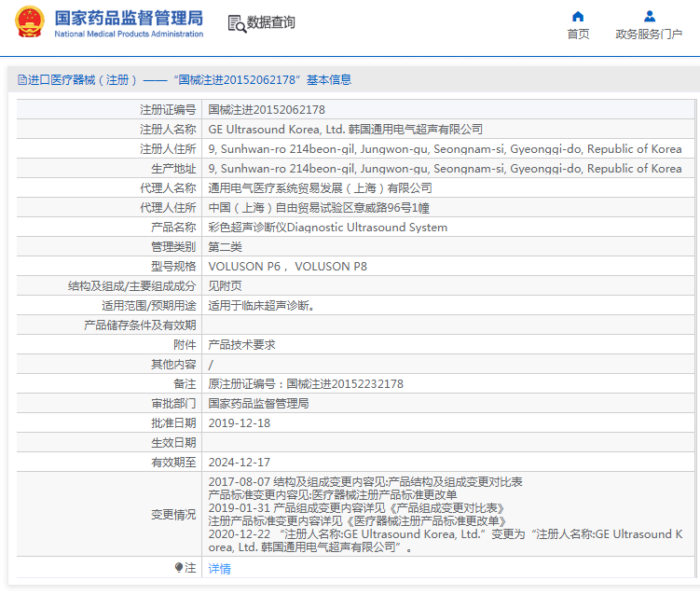Select the 注册产品标准变更内容详见 change line
700x595 pixels.
(x=358, y=521)
